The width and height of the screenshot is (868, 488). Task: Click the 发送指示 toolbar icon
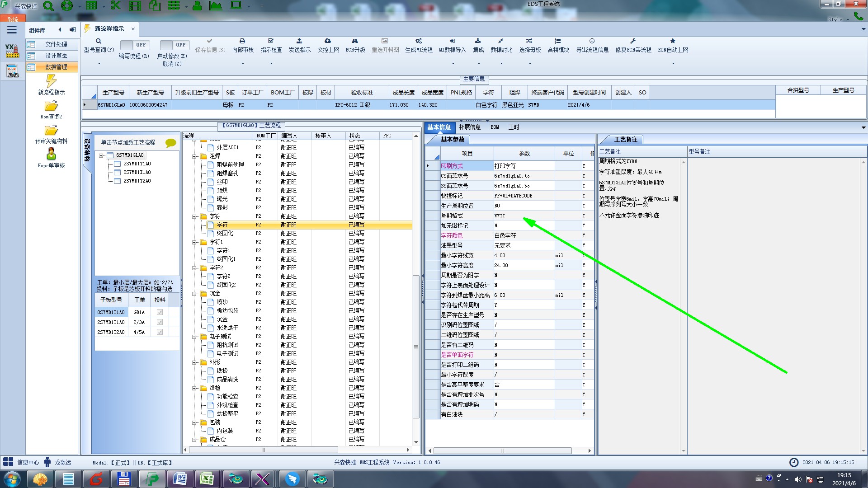pyautogui.click(x=299, y=41)
